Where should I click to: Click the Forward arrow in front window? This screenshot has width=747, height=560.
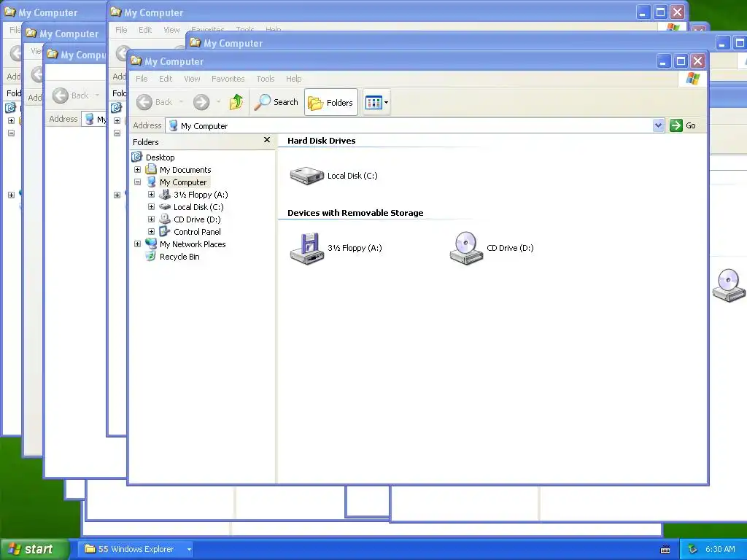tap(201, 102)
